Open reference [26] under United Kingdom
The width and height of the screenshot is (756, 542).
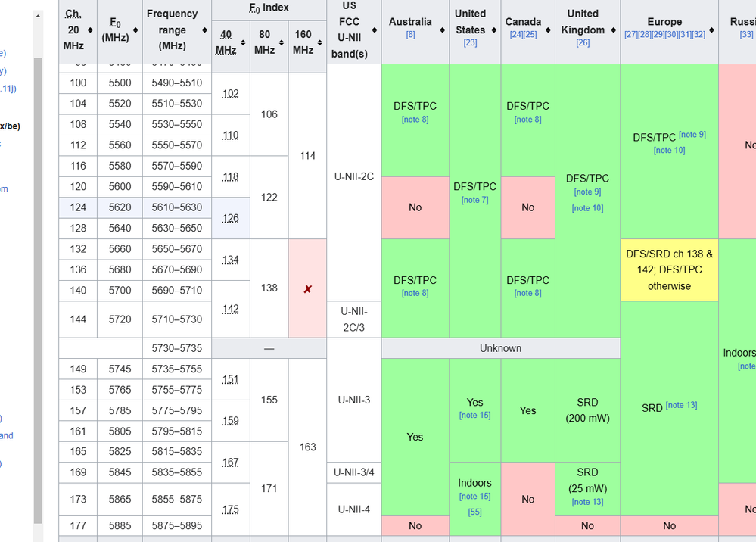click(x=582, y=43)
